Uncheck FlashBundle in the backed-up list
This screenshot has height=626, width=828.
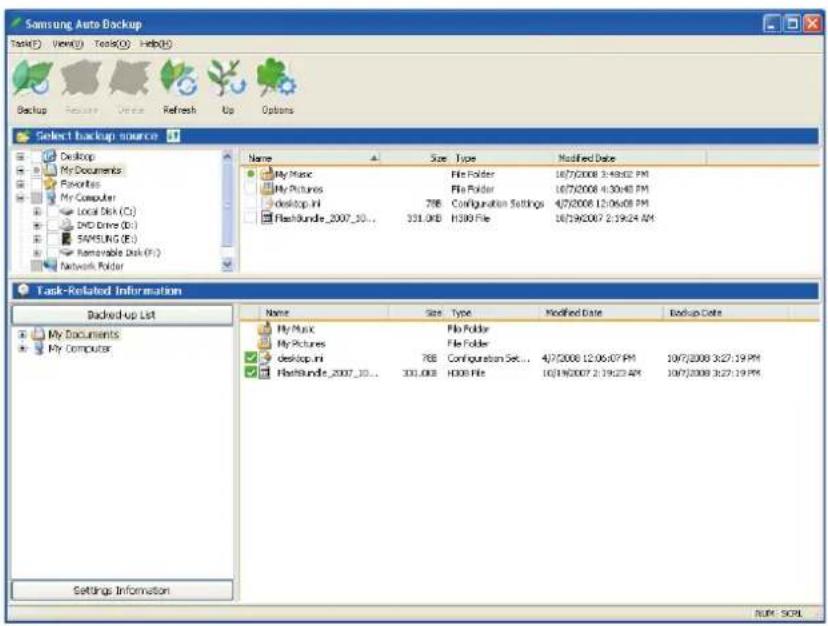(251, 373)
